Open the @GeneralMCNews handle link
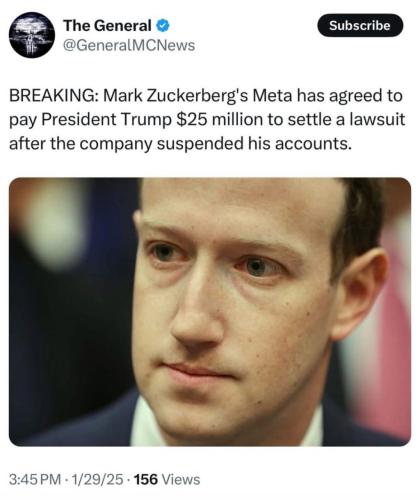Image resolution: width=420 pixels, height=500 pixels. point(129,45)
